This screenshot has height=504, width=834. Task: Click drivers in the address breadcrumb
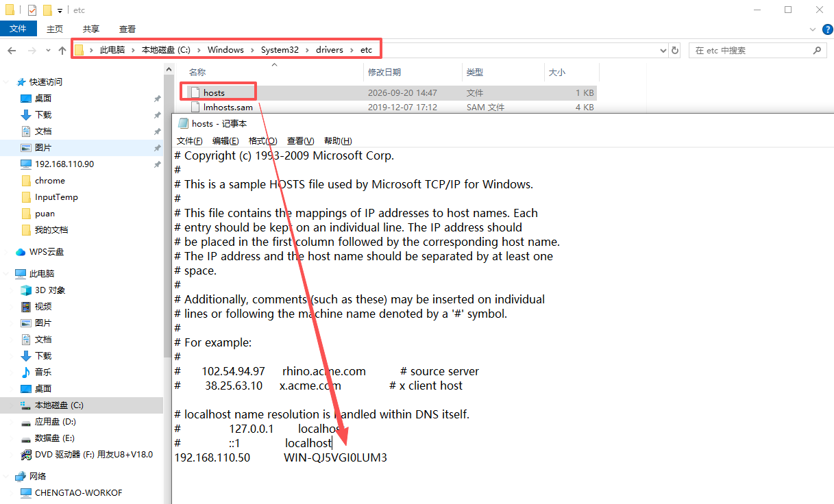point(330,50)
